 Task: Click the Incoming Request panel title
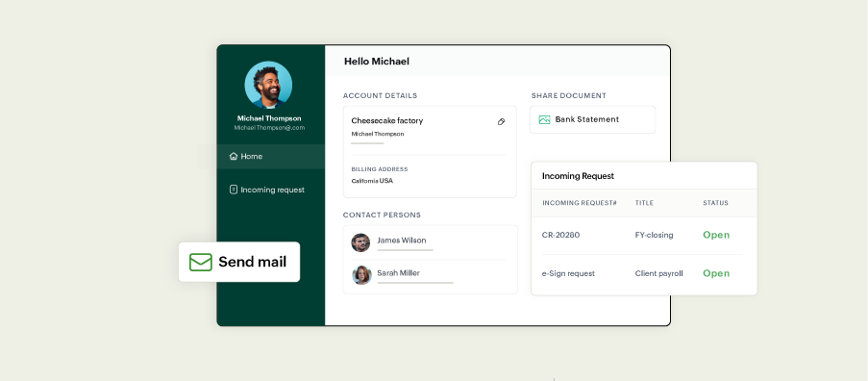(x=578, y=176)
